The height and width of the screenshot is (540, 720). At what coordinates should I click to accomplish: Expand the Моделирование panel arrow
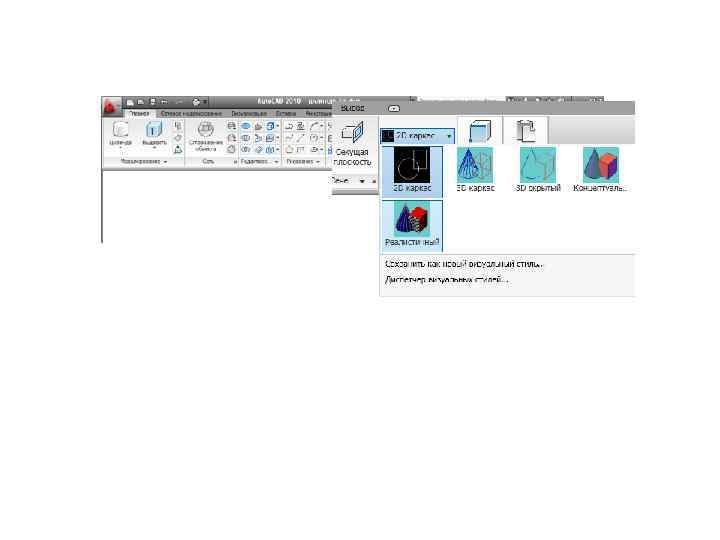(x=165, y=162)
